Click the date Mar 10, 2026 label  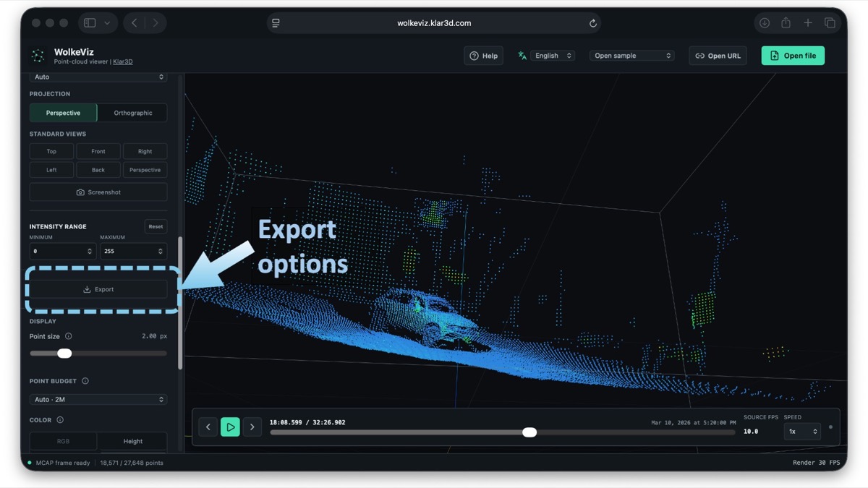(x=694, y=423)
